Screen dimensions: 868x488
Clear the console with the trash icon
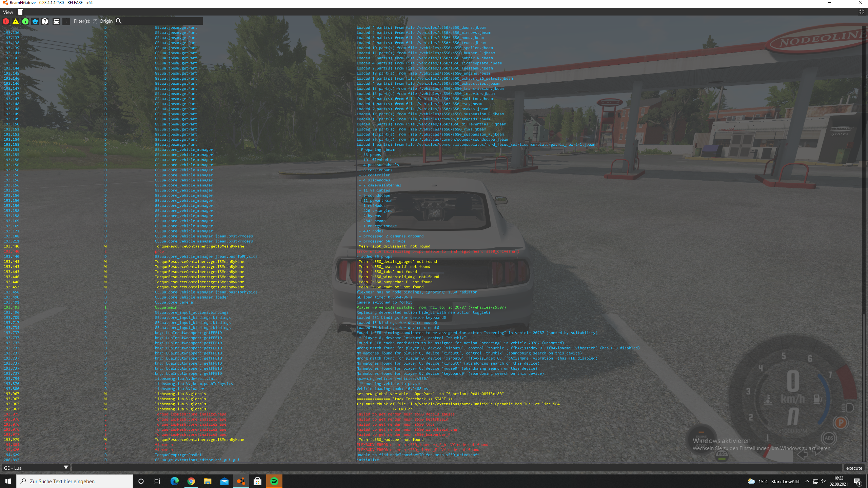(20, 12)
